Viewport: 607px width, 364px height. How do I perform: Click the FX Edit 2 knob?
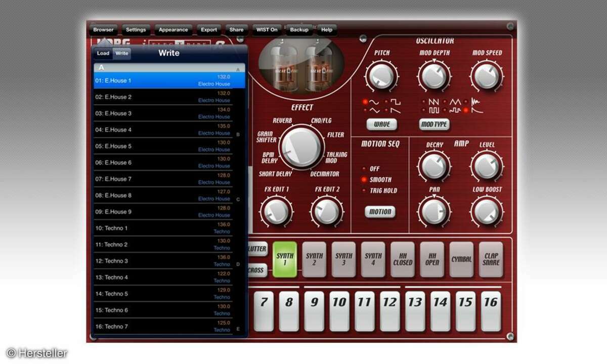pos(326,211)
